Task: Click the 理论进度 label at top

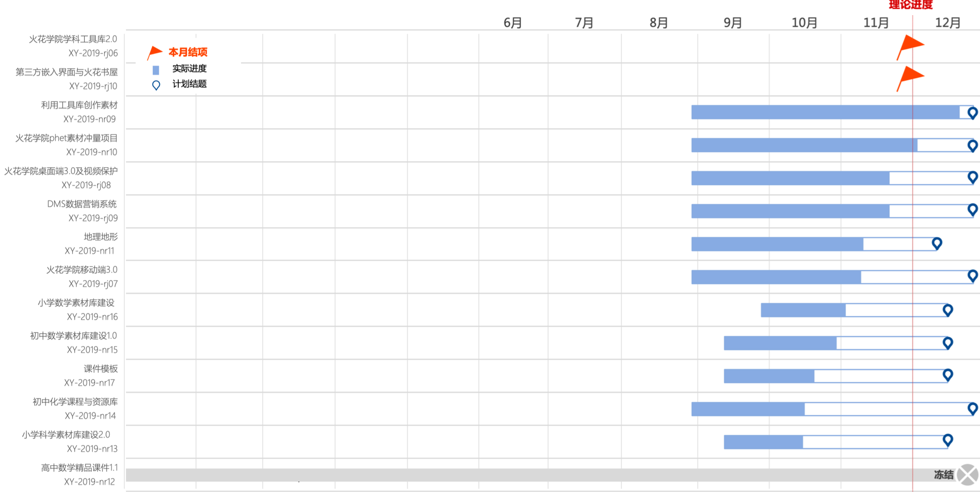Action: [x=910, y=5]
